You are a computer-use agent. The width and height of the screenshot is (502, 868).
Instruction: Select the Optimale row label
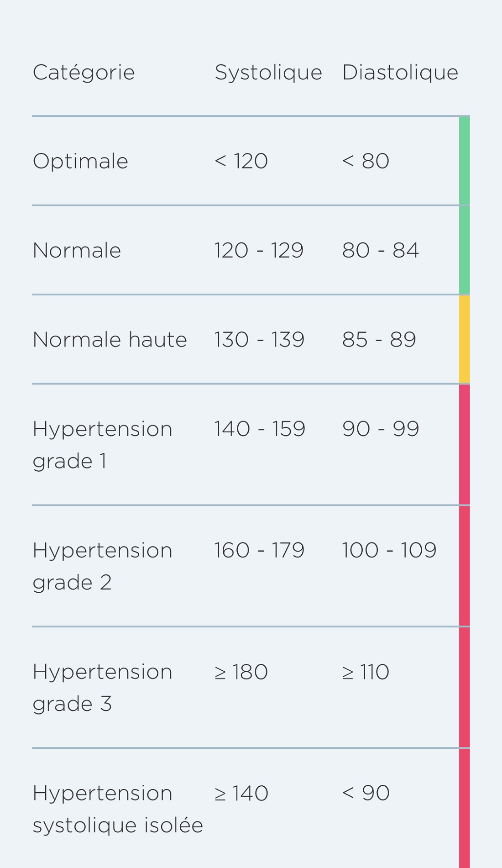80,161
